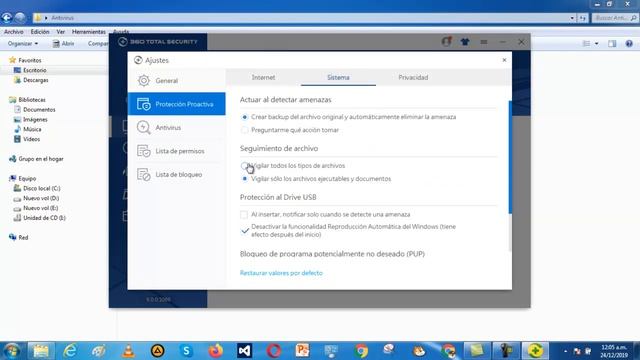Image resolution: width=640 pixels, height=360 pixels.
Task: Open Edición menu in Explorer window
Action: pyautogui.click(x=40, y=32)
